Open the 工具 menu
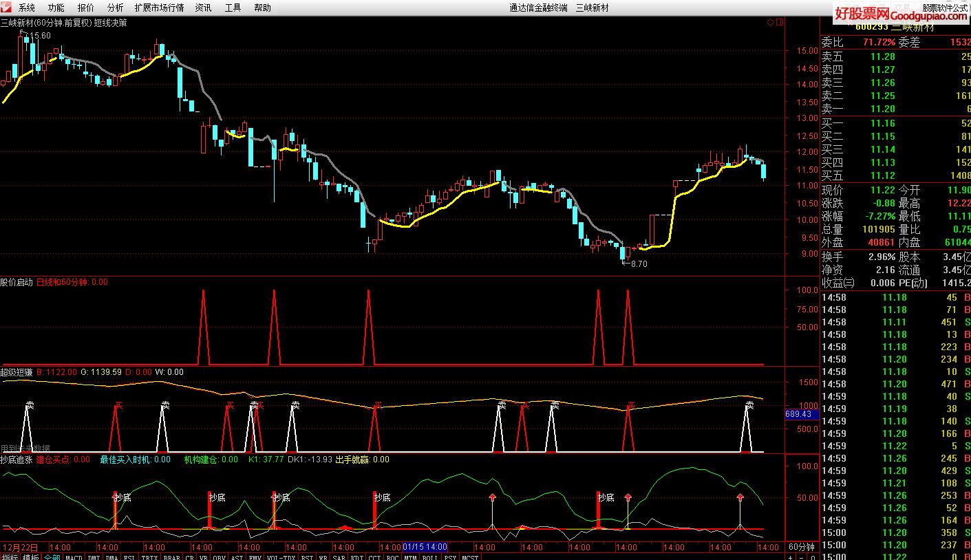The width and height of the screenshot is (971, 560). click(x=233, y=8)
